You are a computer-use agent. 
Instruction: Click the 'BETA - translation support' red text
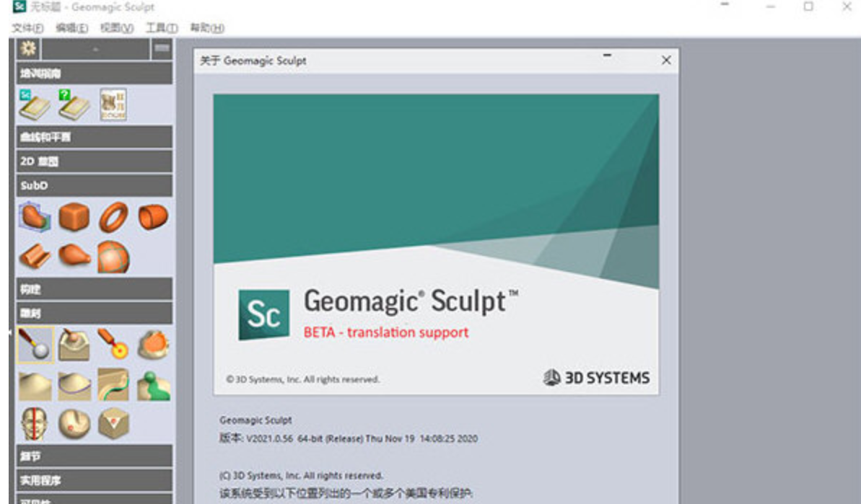point(386,332)
